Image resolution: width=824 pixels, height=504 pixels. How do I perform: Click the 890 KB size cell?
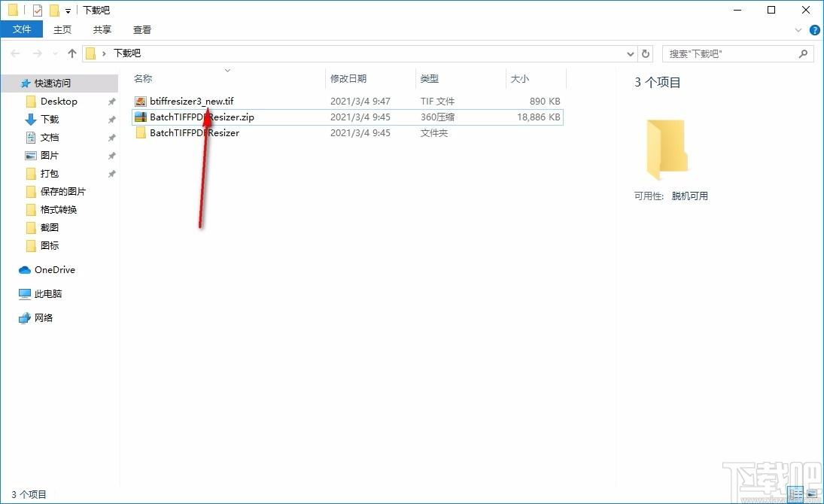[x=544, y=101]
